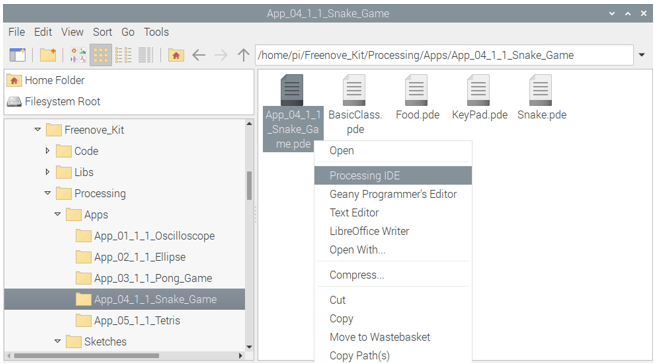Open the View menu
This screenshot has height=363, width=655.
click(72, 32)
